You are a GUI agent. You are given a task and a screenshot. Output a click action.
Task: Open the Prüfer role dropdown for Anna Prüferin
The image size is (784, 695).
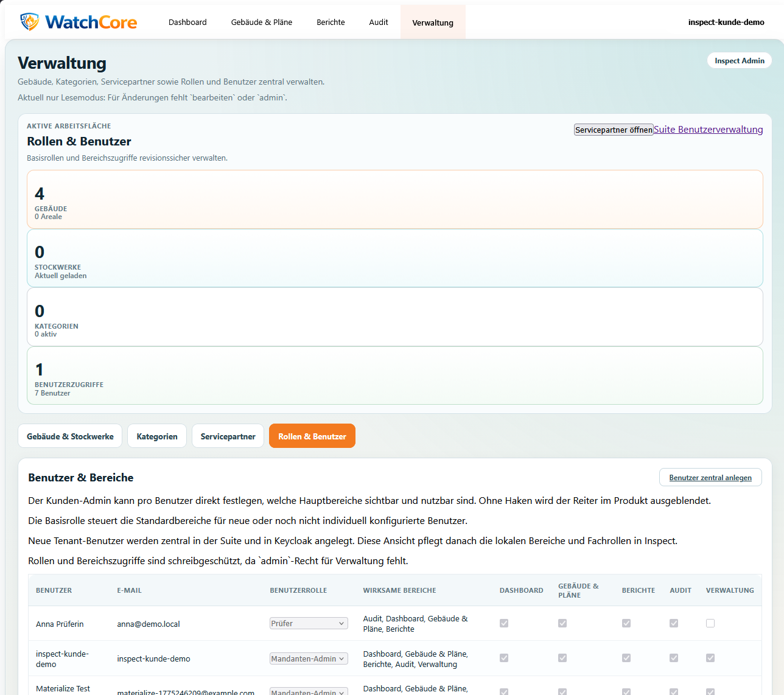tap(308, 623)
